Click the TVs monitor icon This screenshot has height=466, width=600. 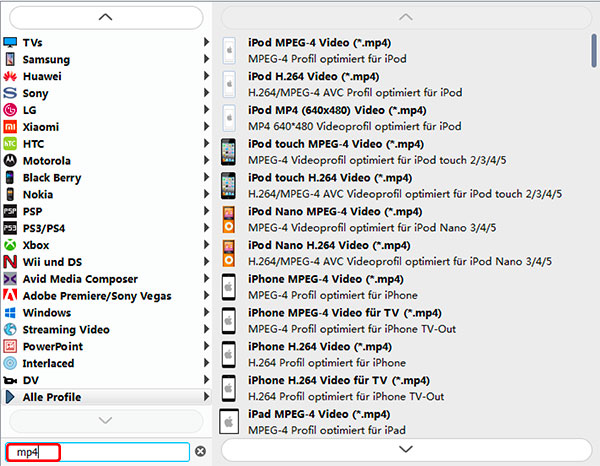10,42
